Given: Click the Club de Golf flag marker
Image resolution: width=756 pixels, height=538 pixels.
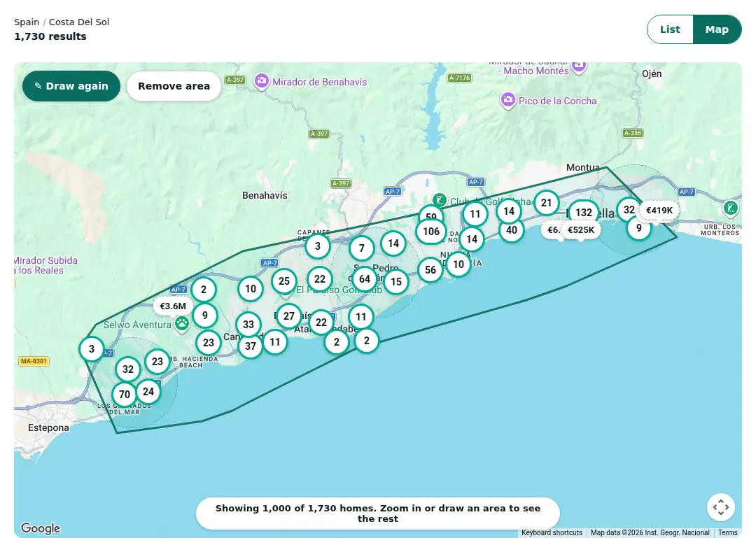Looking at the screenshot, I should pos(439,200).
